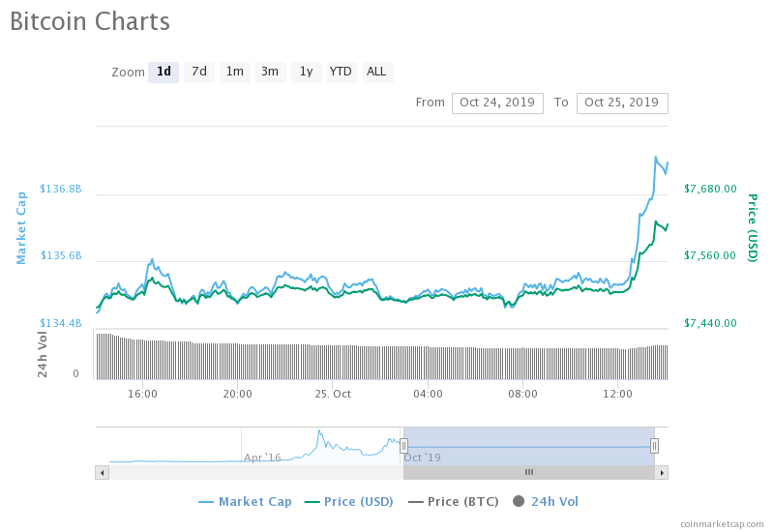Show ALL historical data
The height and width of the screenshot is (532, 774).
click(377, 72)
